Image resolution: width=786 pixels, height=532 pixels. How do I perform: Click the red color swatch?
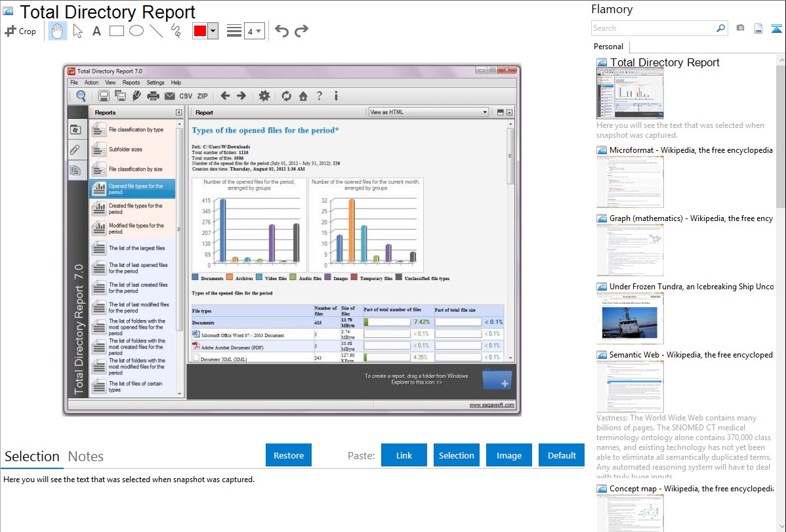click(x=200, y=31)
